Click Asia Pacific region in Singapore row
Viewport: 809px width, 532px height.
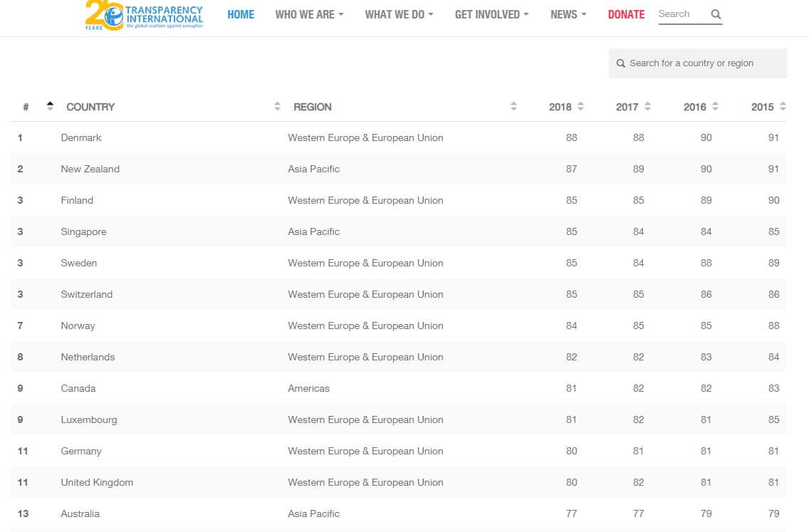[313, 231]
